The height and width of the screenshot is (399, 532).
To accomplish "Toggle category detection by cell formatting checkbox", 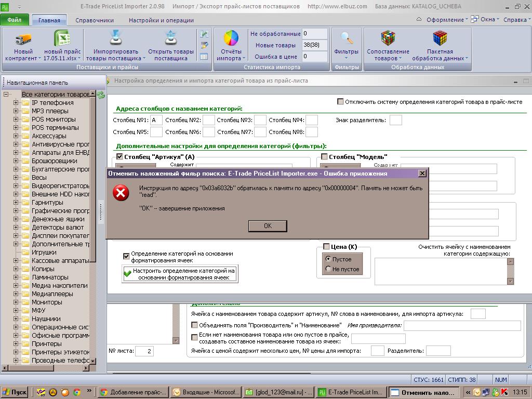I will tap(126, 256).
